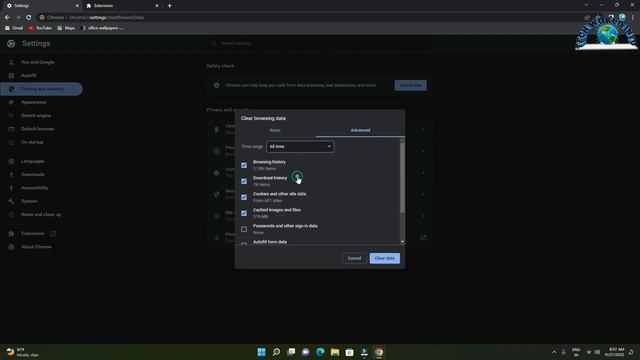Open the Time range dropdown
Image resolution: width=640 pixels, height=360 pixels.
coord(300,147)
